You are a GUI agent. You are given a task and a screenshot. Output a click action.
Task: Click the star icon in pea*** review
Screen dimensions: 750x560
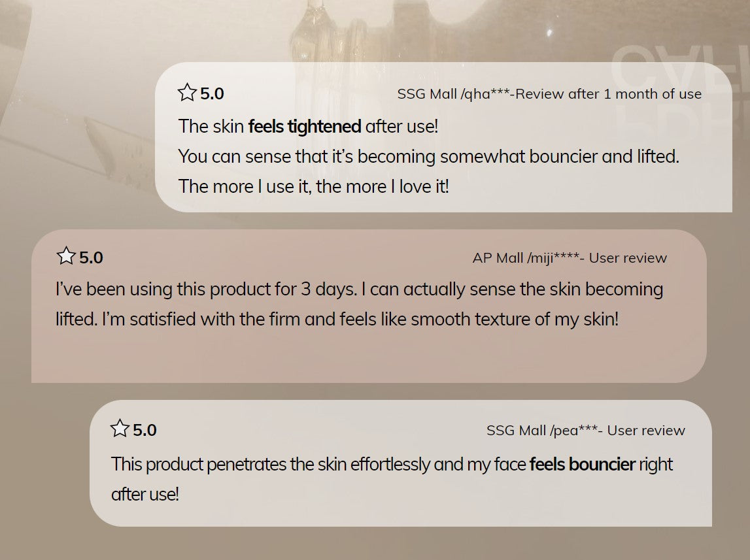(120, 429)
